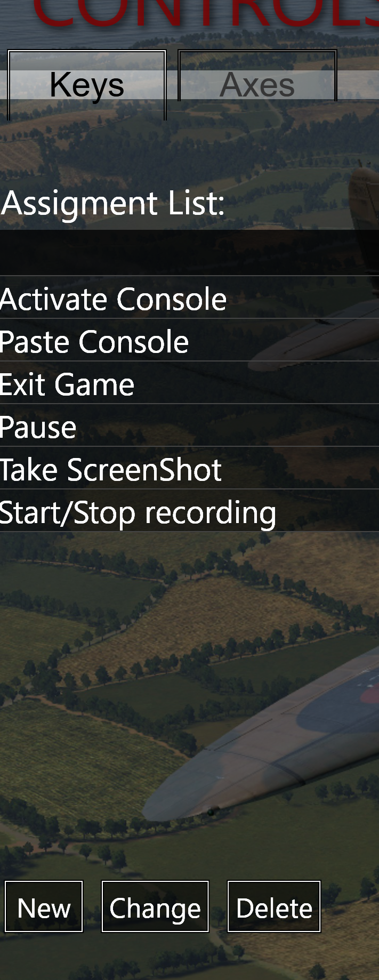Click the Assigment List header label
The image size is (379, 980).
113,204
